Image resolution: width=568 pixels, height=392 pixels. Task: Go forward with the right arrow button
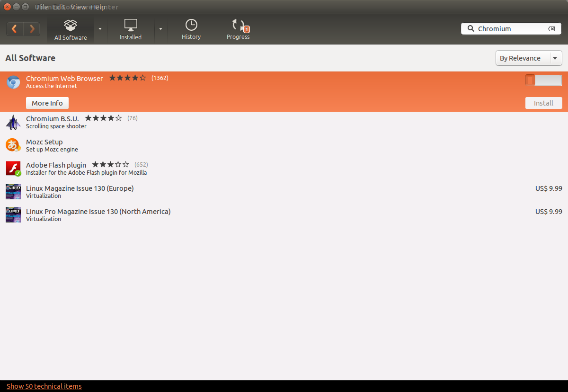(x=32, y=29)
